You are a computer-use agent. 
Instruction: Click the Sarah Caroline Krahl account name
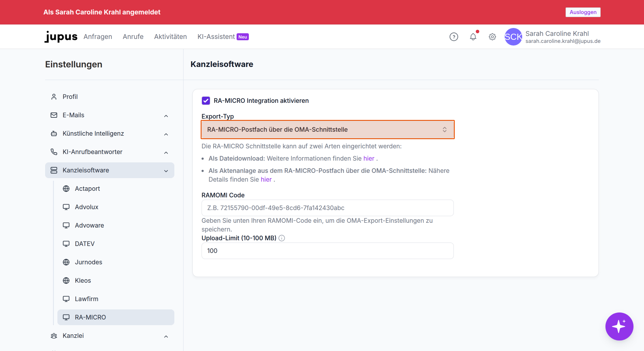[x=557, y=34]
